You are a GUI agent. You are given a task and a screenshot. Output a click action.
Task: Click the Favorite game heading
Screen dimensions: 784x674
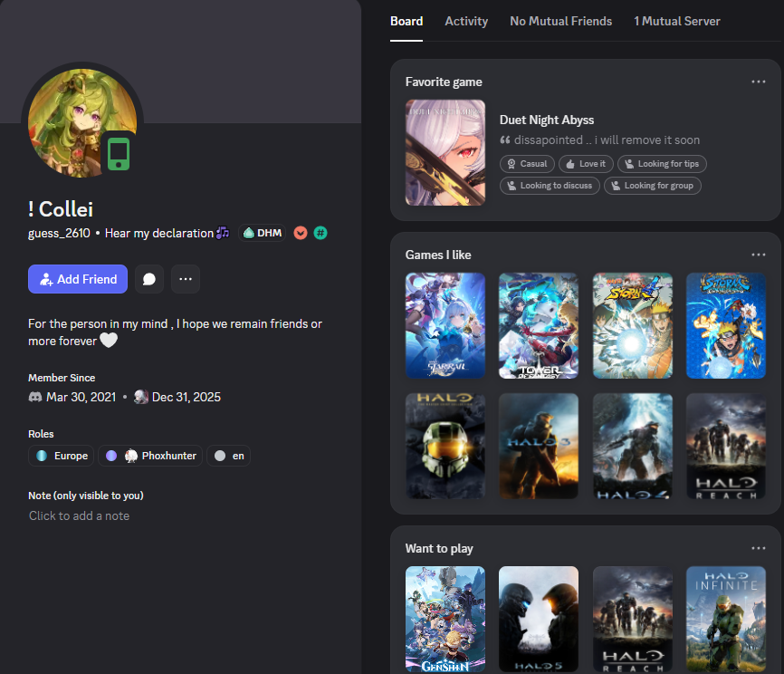(444, 82)
